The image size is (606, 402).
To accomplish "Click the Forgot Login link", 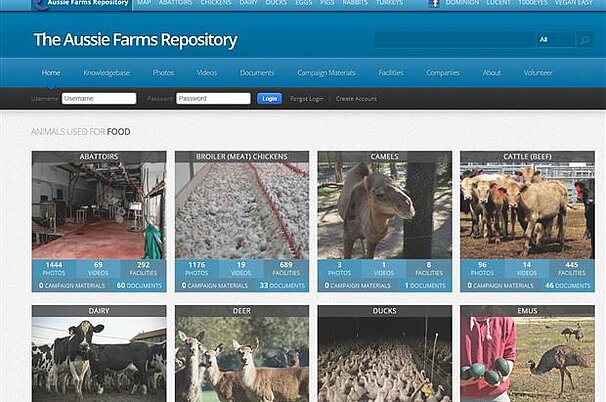I will [307, 99].
